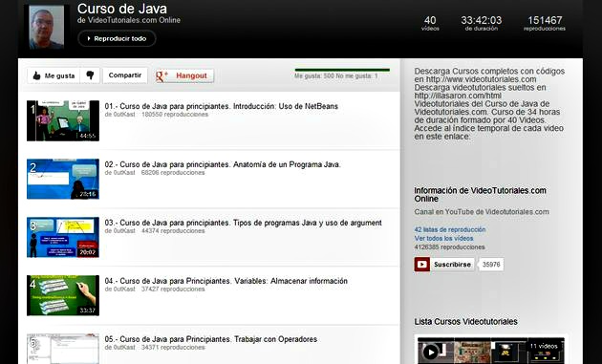Open title 02.- Anatomía de un Programa Java
Image resolution: width=602 pixels, height=364 pixels.
223,164
